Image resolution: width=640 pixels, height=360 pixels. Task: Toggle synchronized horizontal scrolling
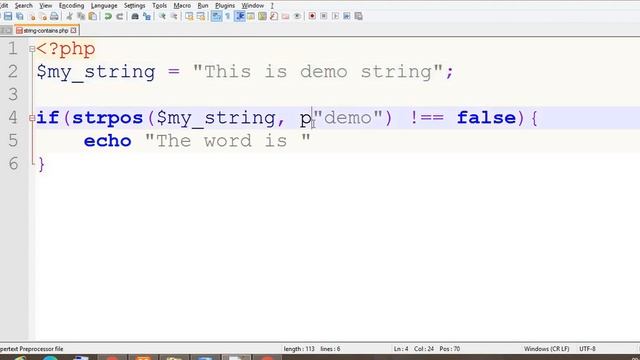201,16
